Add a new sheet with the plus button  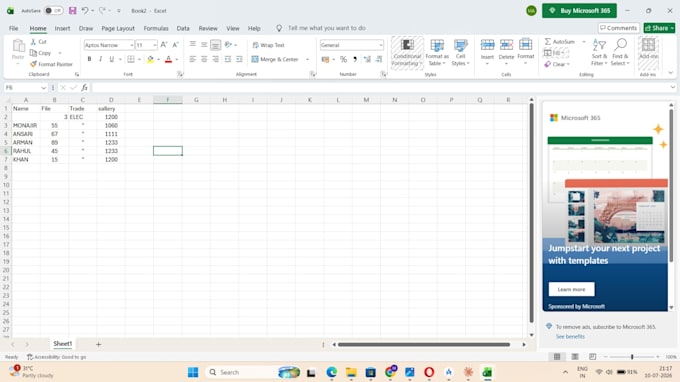pyautogui.click(x=98, y=344)
